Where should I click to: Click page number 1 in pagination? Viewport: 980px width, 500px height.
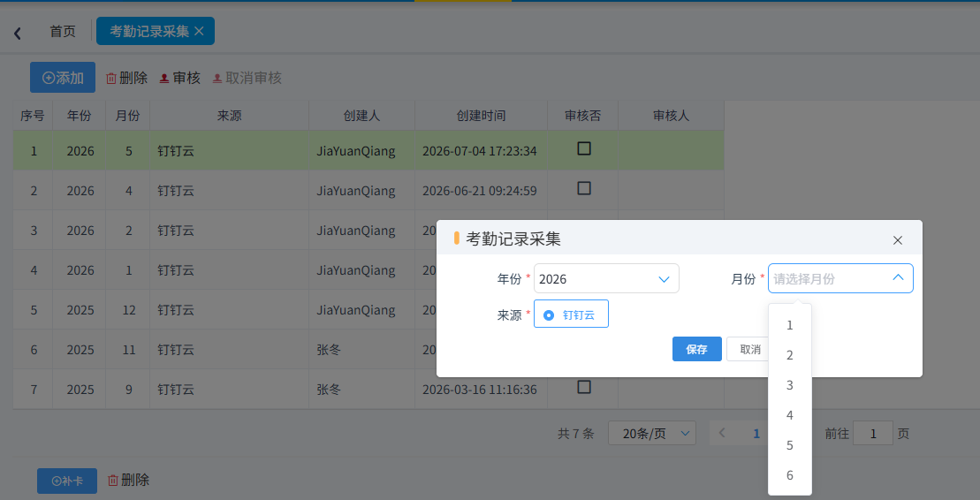point(756,434)
